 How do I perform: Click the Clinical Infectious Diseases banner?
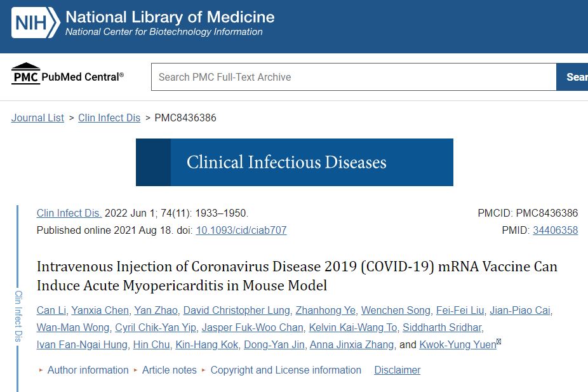tap(294, 162)
